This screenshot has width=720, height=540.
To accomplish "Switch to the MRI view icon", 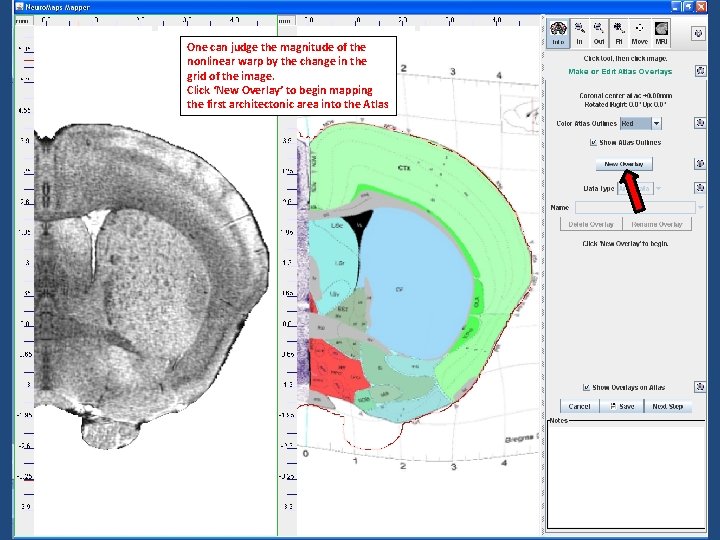I will pos(661,34).
